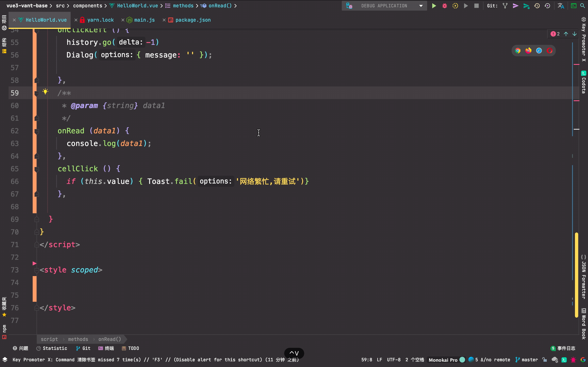
Task: Toggle the bookmark arrow on line 73
Action: point(34,263)
